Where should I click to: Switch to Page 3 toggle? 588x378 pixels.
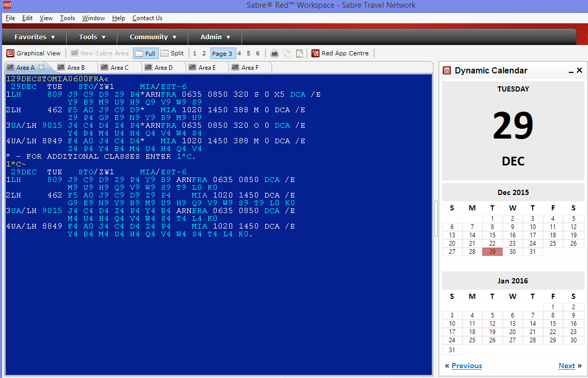tap(223, 53)
